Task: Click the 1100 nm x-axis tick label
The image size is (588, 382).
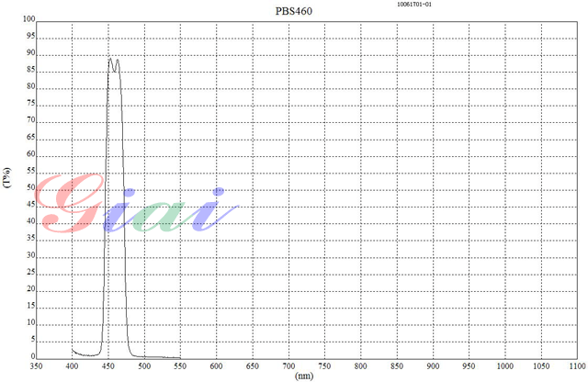Action: (575, 365)
